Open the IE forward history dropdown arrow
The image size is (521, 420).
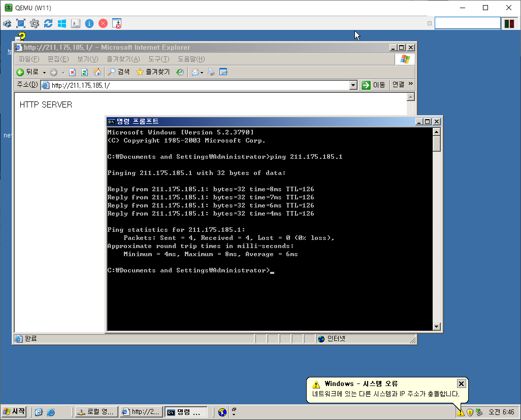(x=63, y=73)
